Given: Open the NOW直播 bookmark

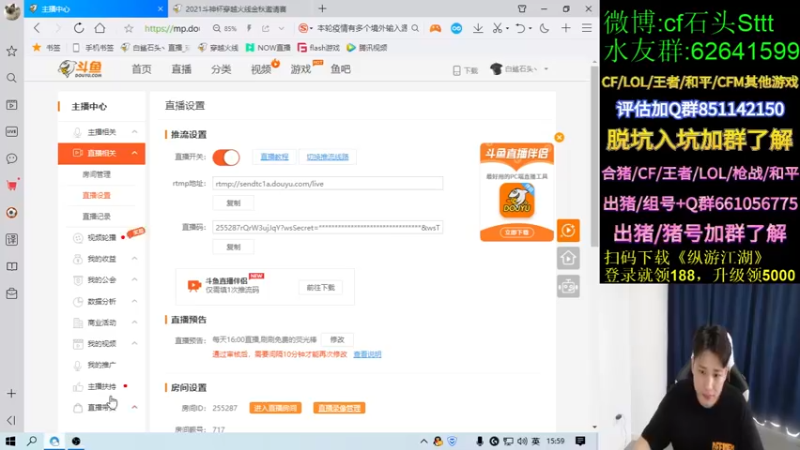Looking at the screenshot, I should pyautogui.click(x=268, y=47).
